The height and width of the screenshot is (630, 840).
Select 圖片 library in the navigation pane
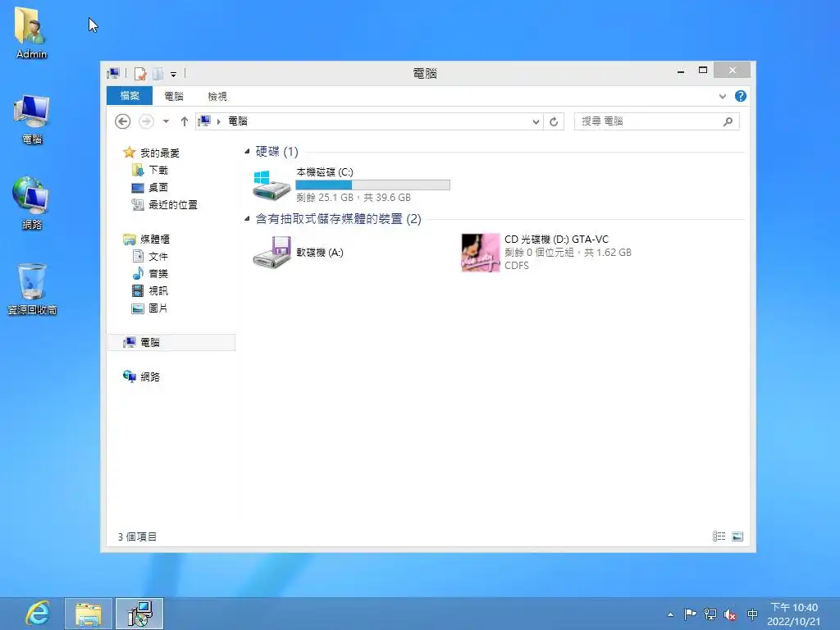click(157, 308)
